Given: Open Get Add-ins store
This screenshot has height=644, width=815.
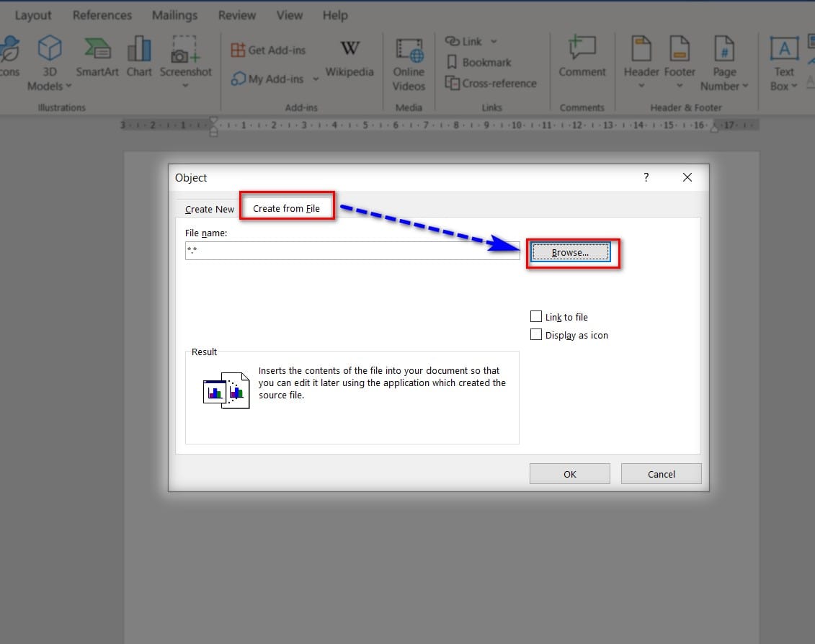Looking at the screenshot, I should [268, 50].
